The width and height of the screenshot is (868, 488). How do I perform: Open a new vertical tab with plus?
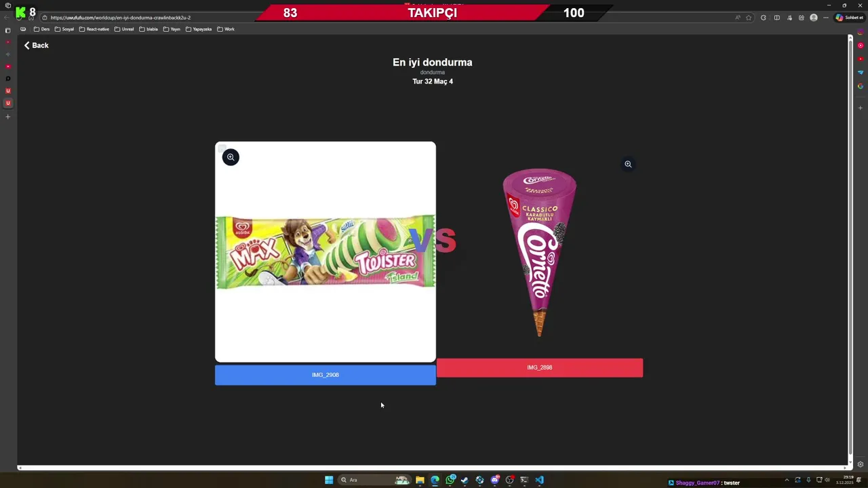pos(8,117)
